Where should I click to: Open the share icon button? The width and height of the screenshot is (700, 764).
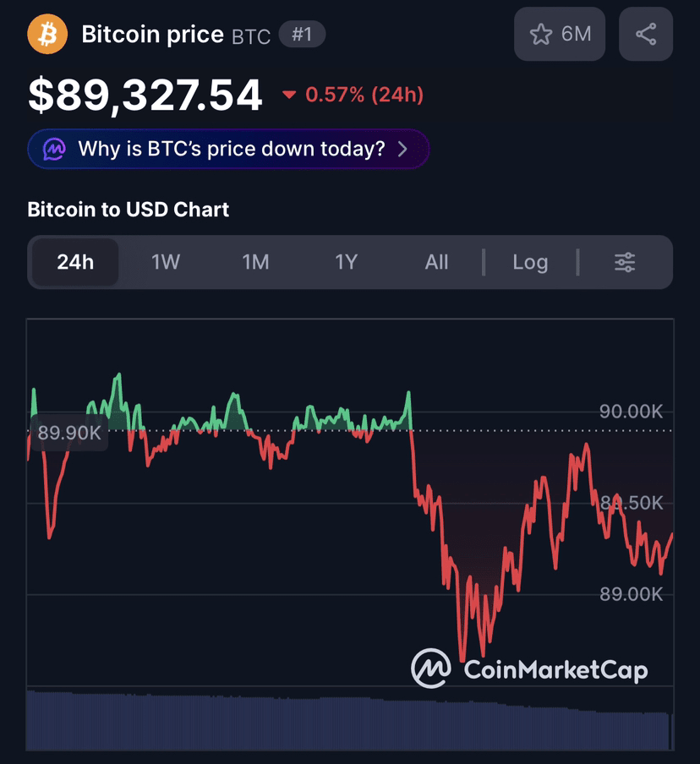[646, 34]
